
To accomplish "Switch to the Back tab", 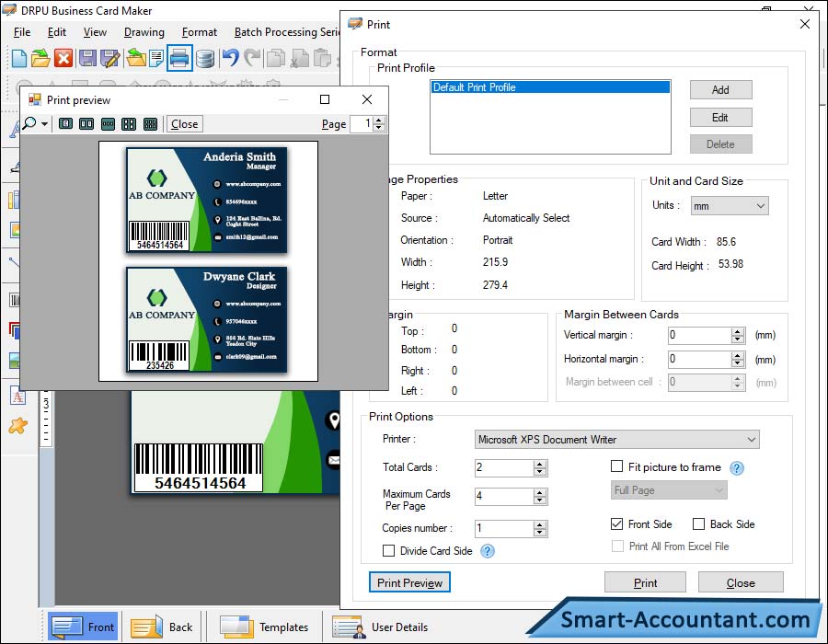I will (162, 627).
